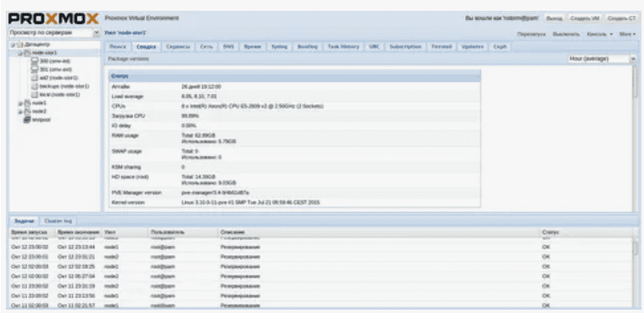Select the Datacenter folder icon in tree
644x313 pixels.
(x=21, y=44)
